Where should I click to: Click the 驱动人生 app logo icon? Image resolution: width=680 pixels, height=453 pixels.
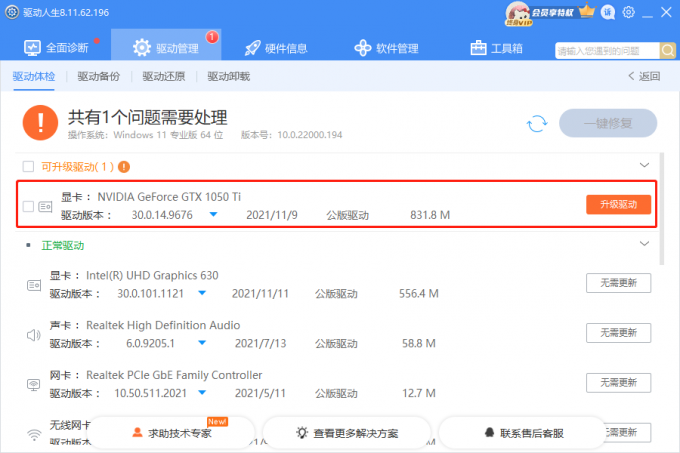pos(12,12)
